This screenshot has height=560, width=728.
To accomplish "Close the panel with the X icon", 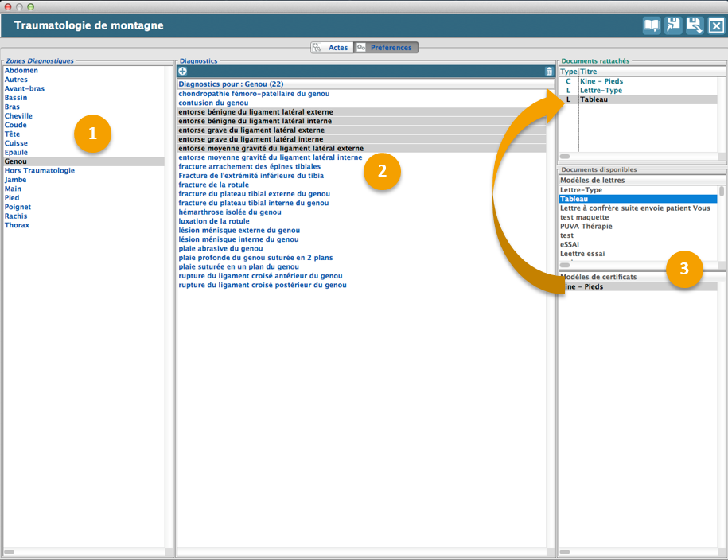I will 716,25.
